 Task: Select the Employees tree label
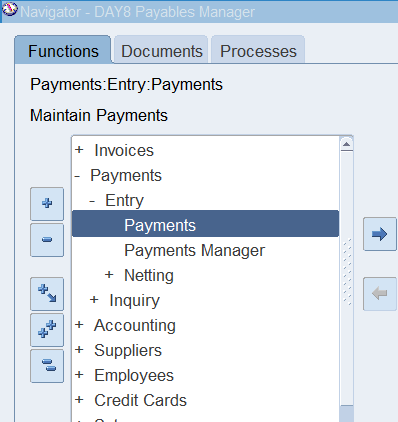click(134, 376)
